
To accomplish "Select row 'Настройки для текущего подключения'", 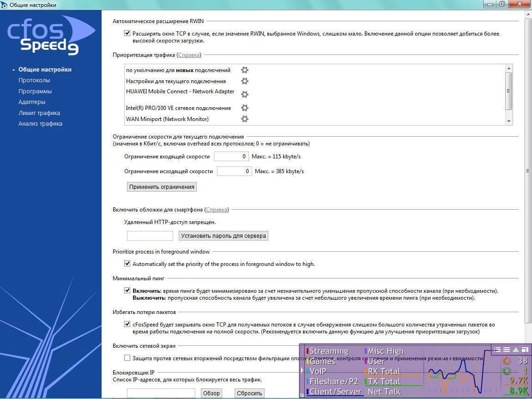I will 176,81.
